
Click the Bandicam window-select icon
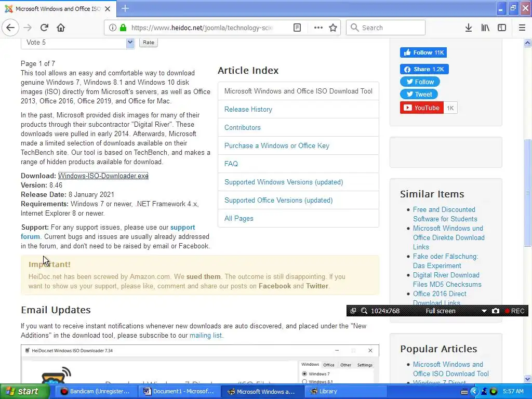353,311
